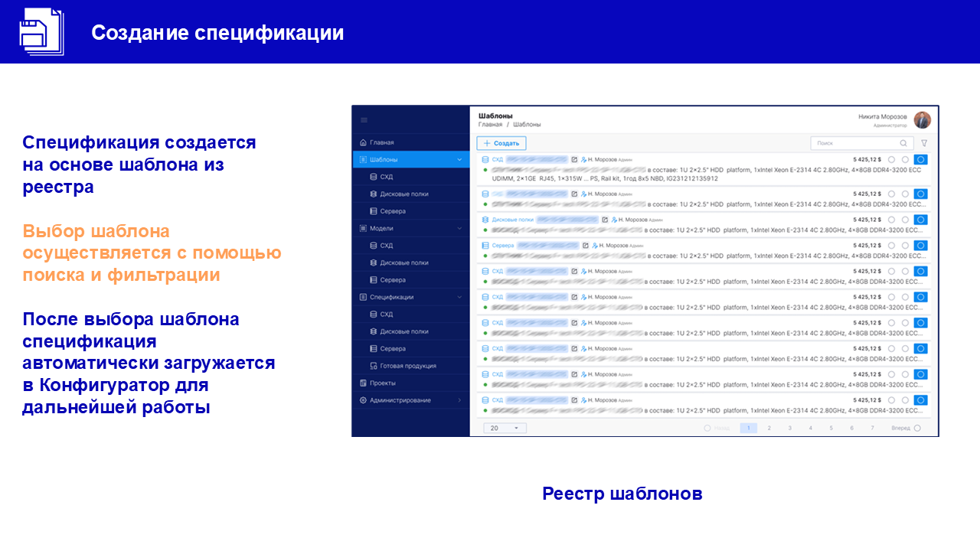980x551 pixels.
Task: Open СХД under Спецификации in sidebar
Action: (x=411, y=315)
